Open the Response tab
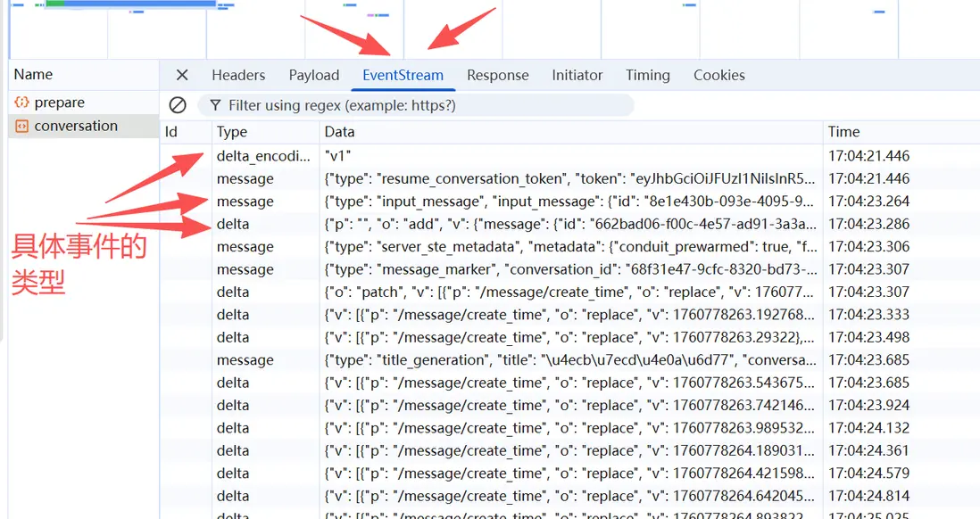This screenshot has width=980, height=519. coord(497,75)
